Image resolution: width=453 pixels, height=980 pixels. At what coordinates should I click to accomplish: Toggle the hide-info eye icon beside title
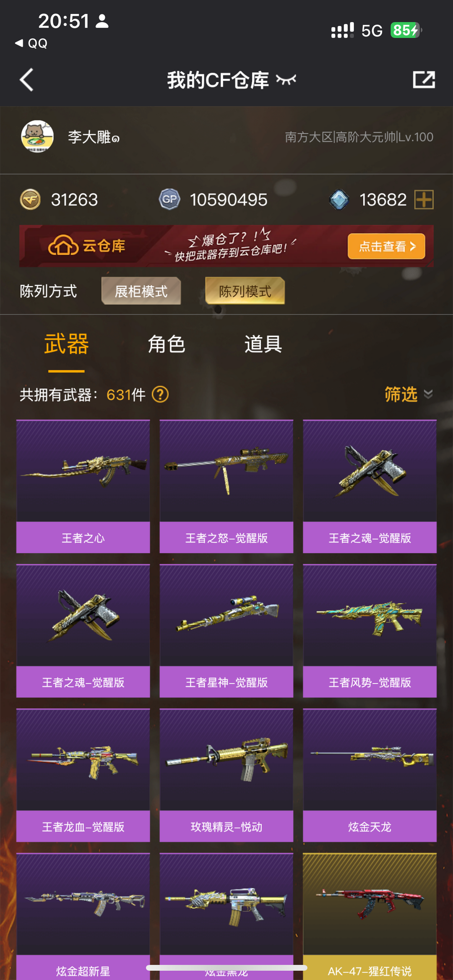(x=286, y=80)
